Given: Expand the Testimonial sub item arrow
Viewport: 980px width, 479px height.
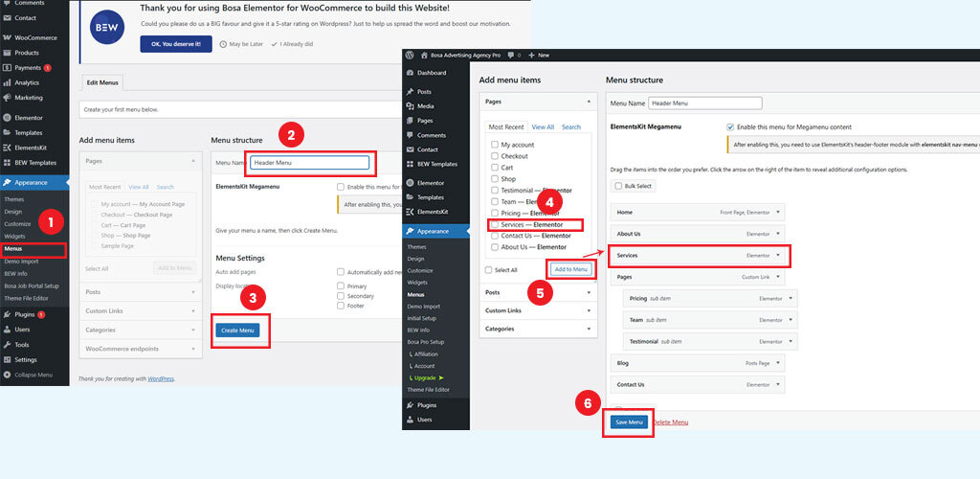Looking at the screenshot, I should click(x=791, y=341).
